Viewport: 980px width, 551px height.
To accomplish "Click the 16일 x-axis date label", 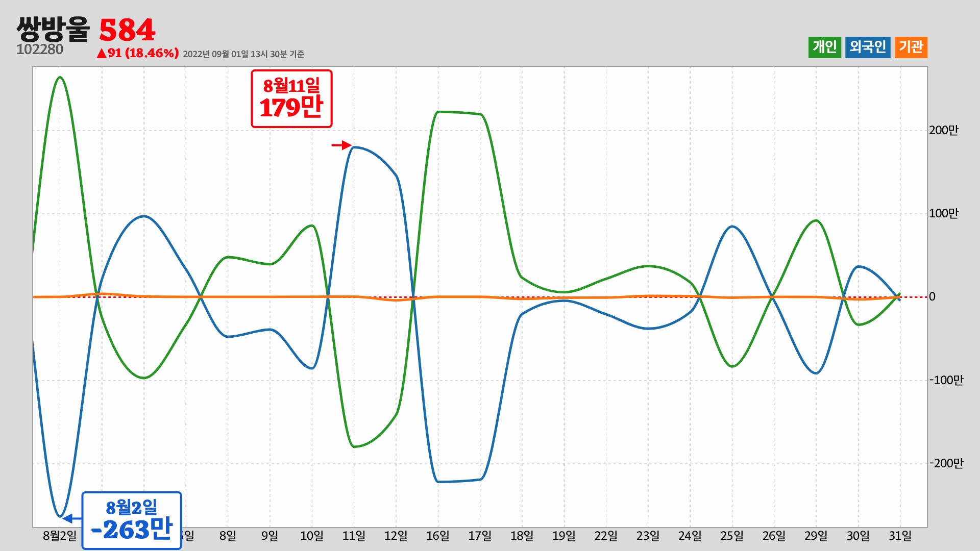I will [438, 536].
